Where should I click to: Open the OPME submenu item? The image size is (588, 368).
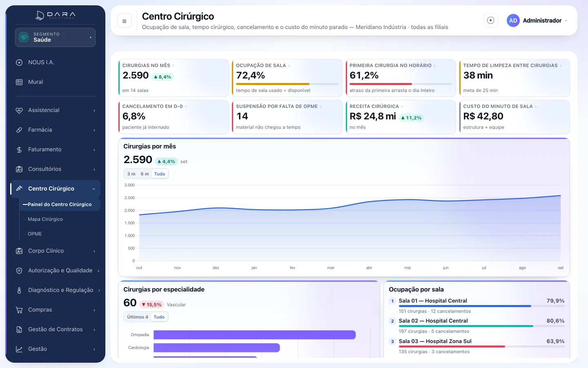tap(35, 234)
